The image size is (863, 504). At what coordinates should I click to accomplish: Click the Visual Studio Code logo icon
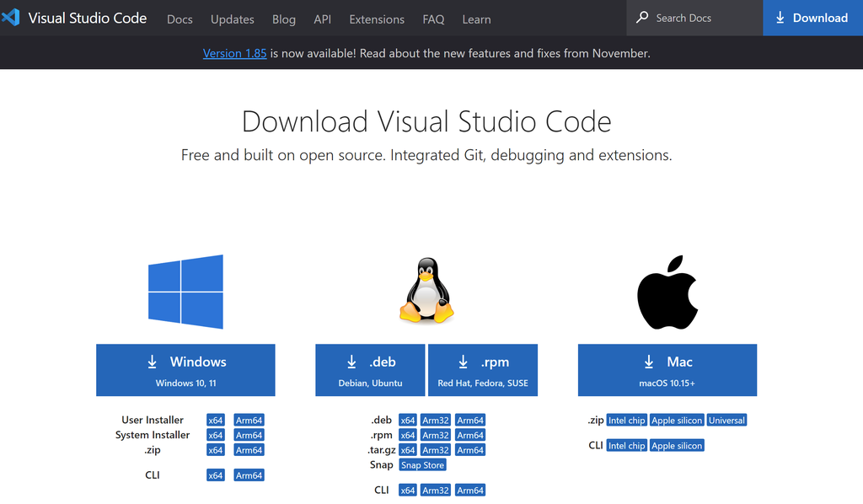pyautogui.click(x=10, y=18)
